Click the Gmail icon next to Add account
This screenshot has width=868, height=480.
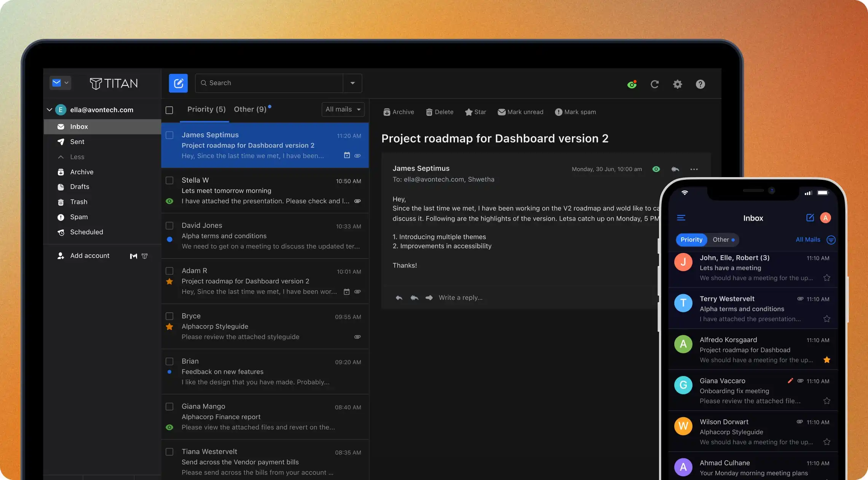pos(133,256)
